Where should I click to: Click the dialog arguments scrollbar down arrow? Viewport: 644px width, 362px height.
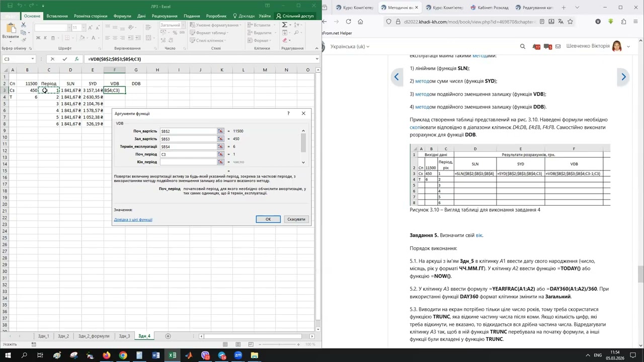[303, 162]
